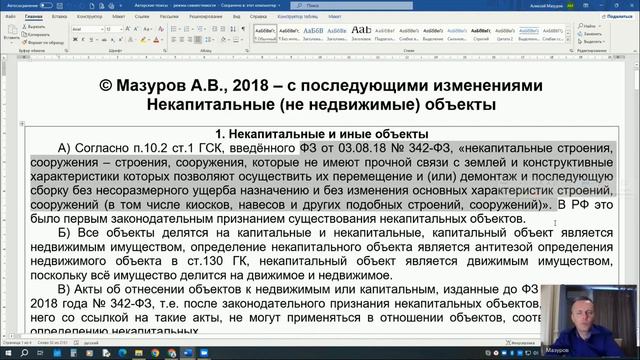Click the Justify alignment icon

(198, 40)
